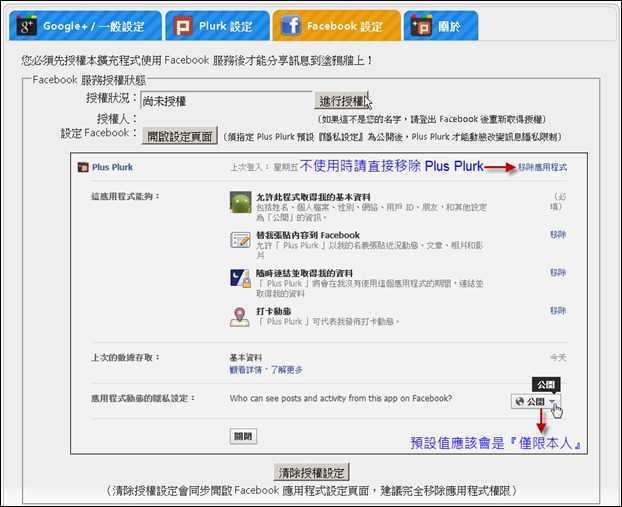Remove the 打卡動態 permission
This screenshot has width=622, height=507.
coord(558,311)
